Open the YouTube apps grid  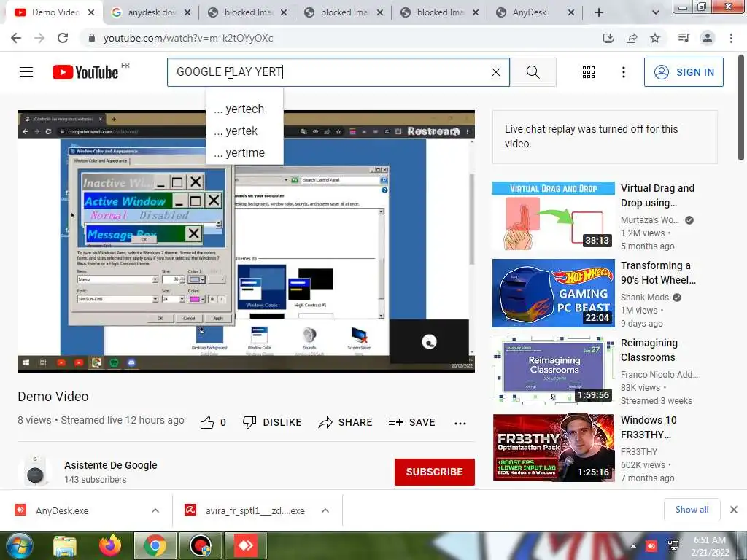(589, 72)
